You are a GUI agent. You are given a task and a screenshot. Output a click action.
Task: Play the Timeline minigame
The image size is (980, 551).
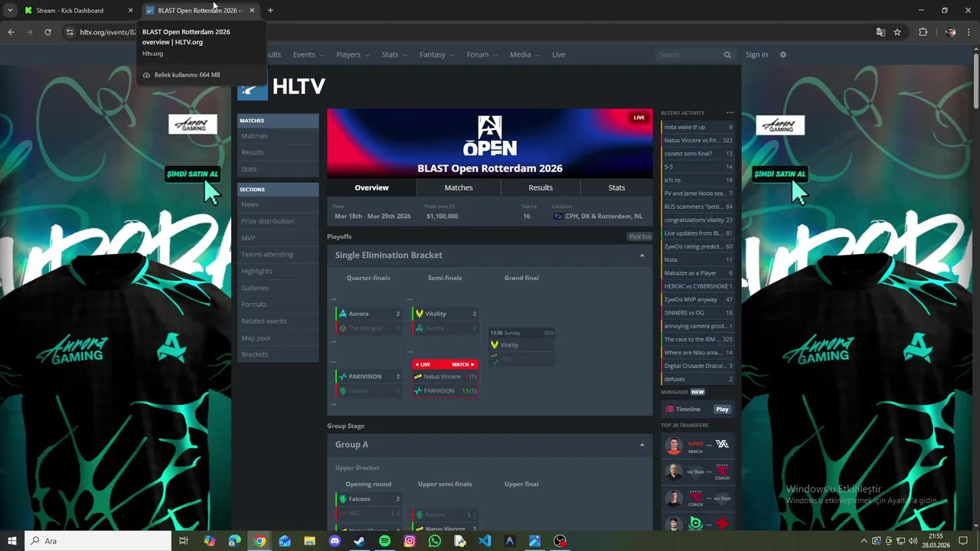722,409
